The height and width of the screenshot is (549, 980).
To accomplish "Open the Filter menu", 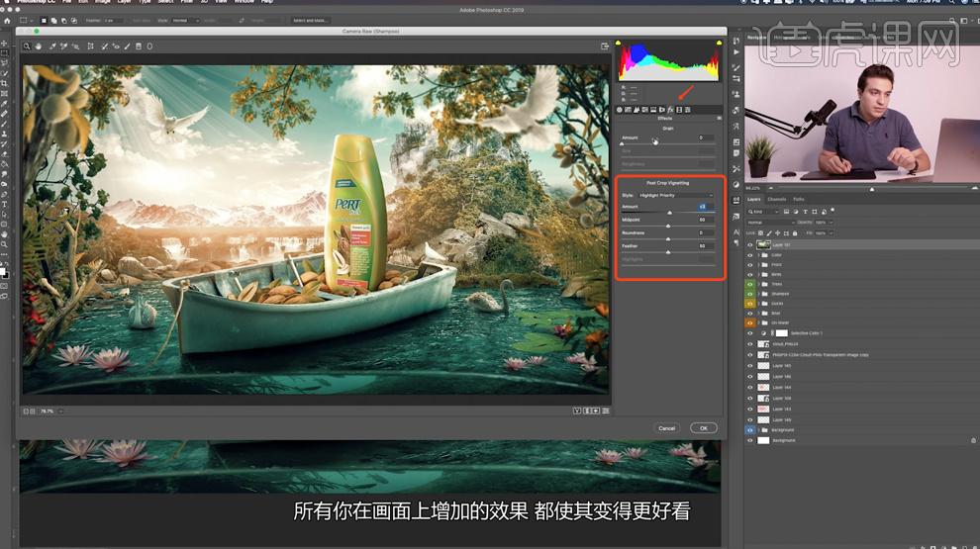I will [x=186, y=2].
